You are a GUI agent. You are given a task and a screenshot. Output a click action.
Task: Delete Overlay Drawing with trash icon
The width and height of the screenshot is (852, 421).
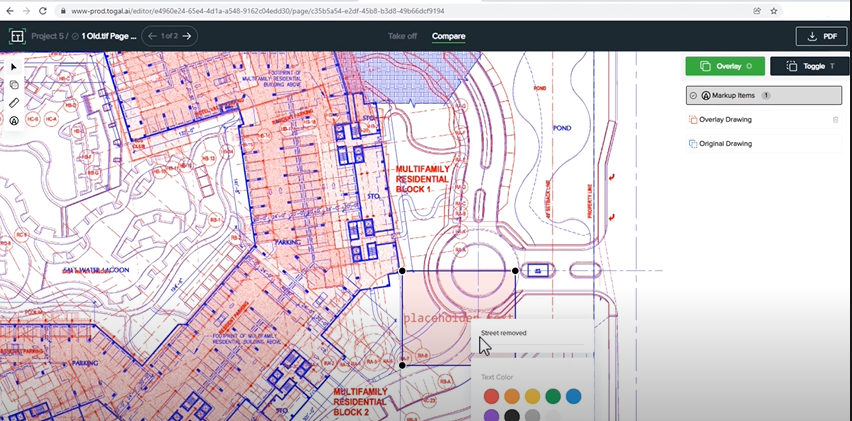(835, 119)
